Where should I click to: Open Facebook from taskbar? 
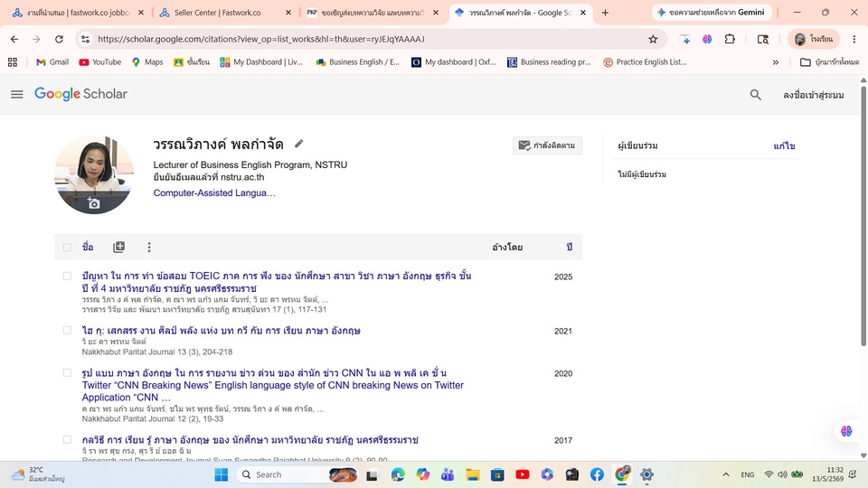coord(597,474)
